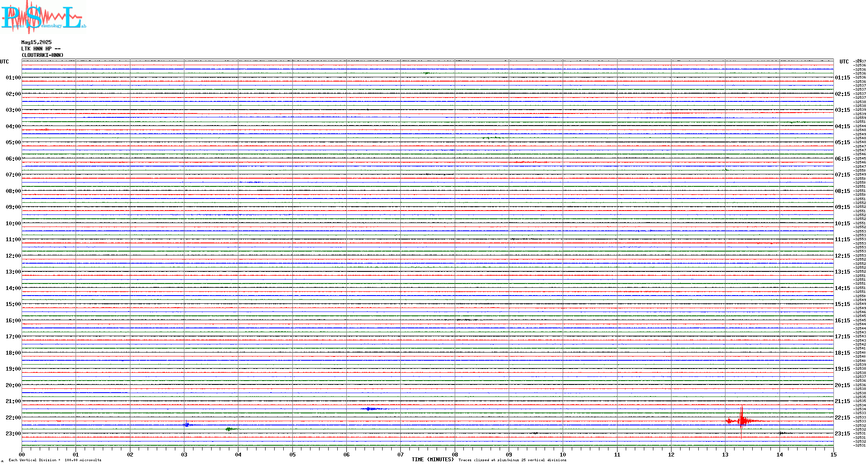Click the 11:15 end-of-row label
868x466 pixels.
[x=843, y=239]
